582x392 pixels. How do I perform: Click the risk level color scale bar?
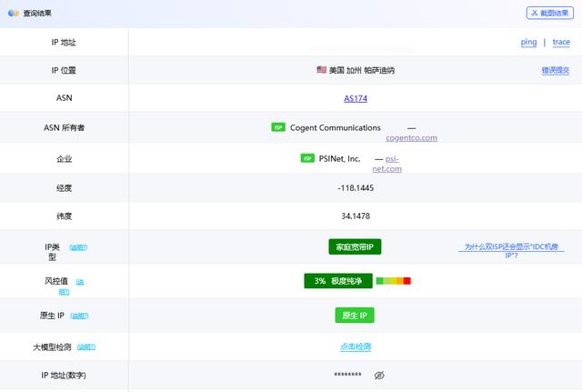393,281
